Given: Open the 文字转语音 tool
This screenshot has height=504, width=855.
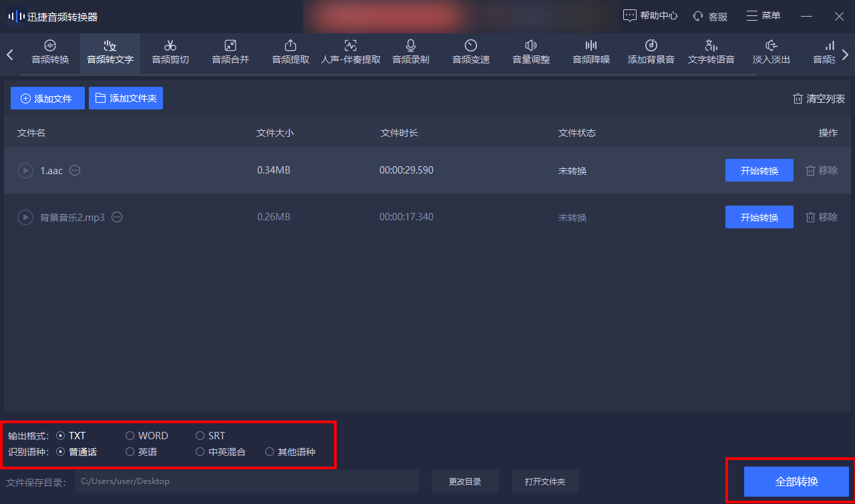Looking at the screenshot, I should [x=711, y=51].
